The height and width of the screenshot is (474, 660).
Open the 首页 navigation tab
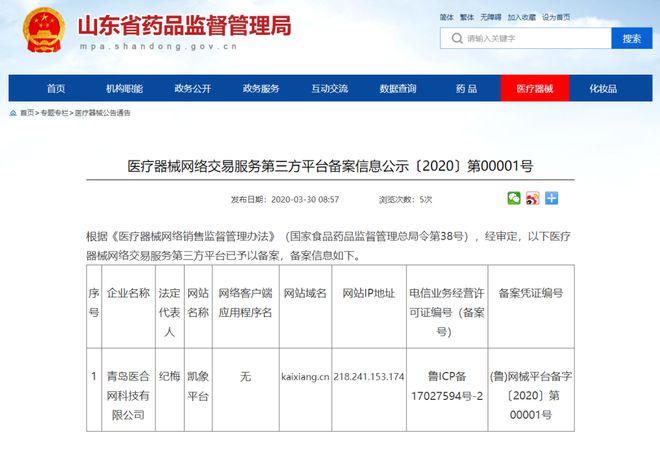(x=56, y=88)
